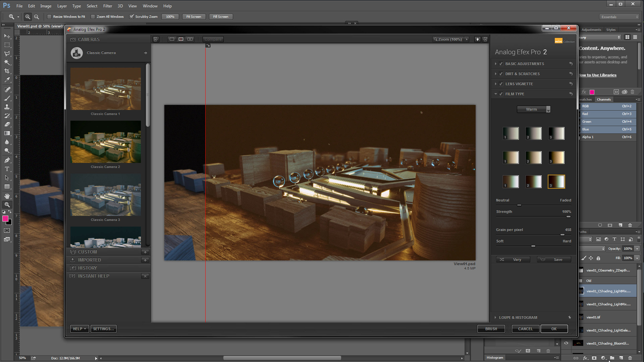Uncheck Basic Adjustments filter
This screenshot has width=644, height=362.
click(x=501, y=64)
